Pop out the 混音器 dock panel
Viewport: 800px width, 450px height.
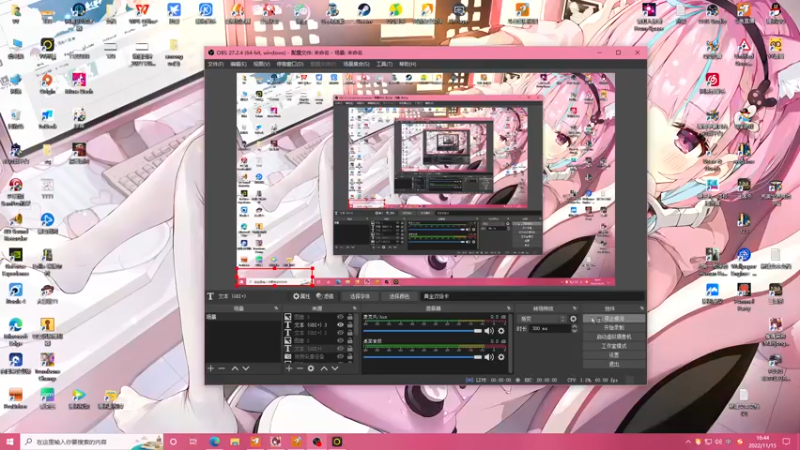point(509,309)
